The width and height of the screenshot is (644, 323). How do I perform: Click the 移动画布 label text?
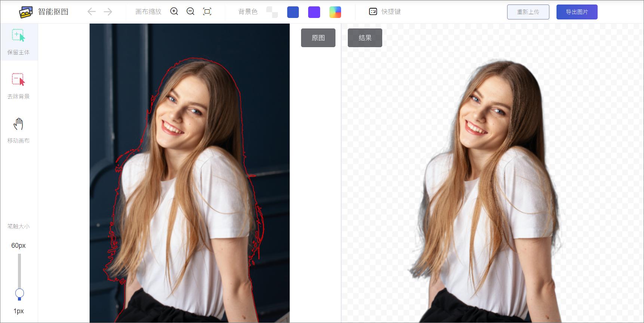click(x=19, y=141)
